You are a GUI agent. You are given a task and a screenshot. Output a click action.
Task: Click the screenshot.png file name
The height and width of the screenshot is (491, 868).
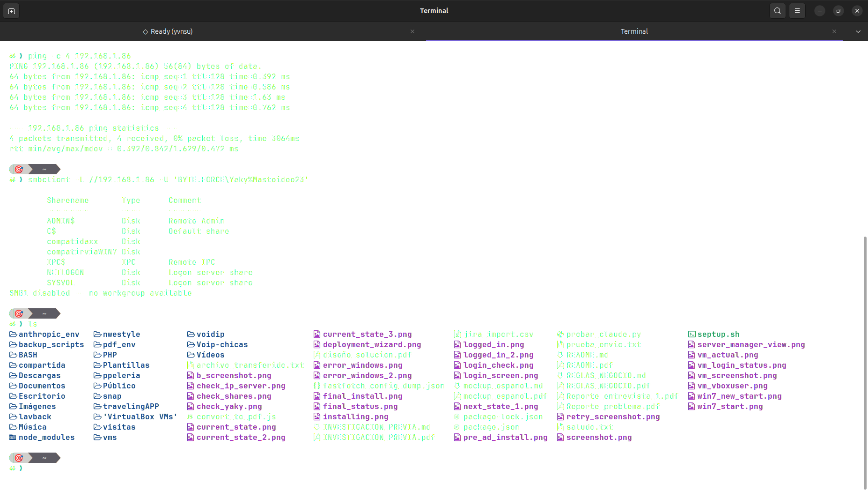(x=599, y=437)
